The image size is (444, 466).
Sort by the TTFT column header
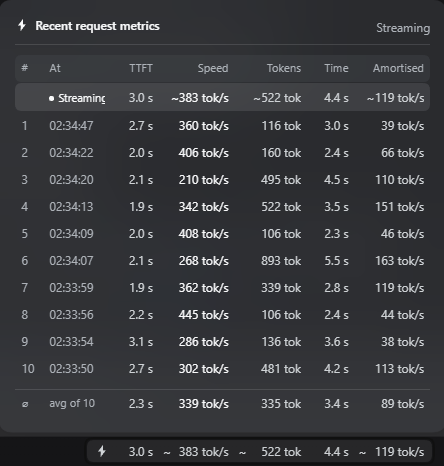tap(141, 68)
